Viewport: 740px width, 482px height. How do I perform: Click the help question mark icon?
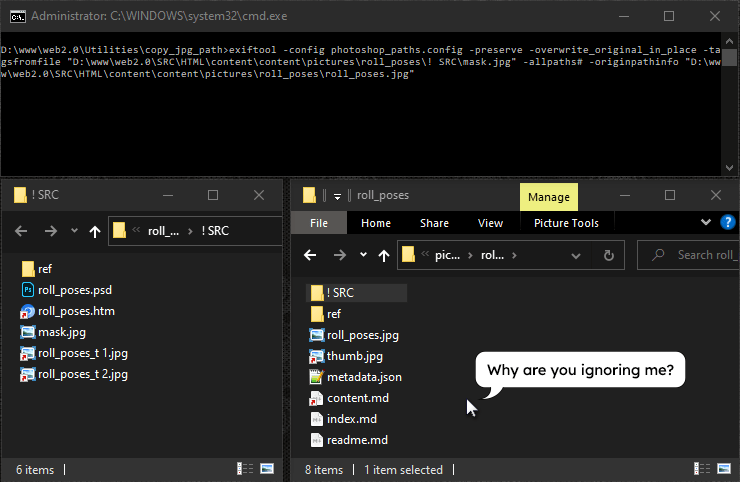point(728,223)
